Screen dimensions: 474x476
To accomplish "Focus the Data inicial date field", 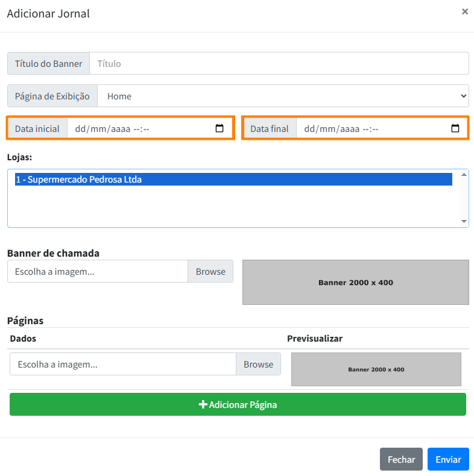I will pos(139,128).
